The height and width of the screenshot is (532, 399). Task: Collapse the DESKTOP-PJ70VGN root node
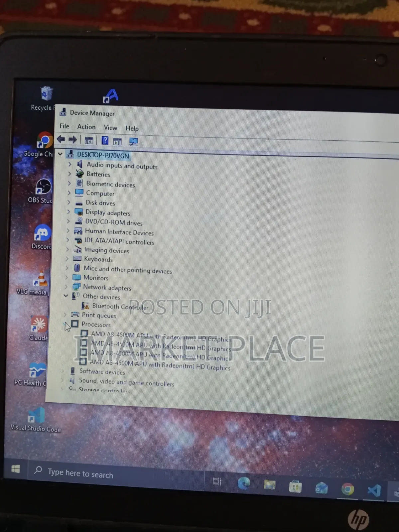60,154
